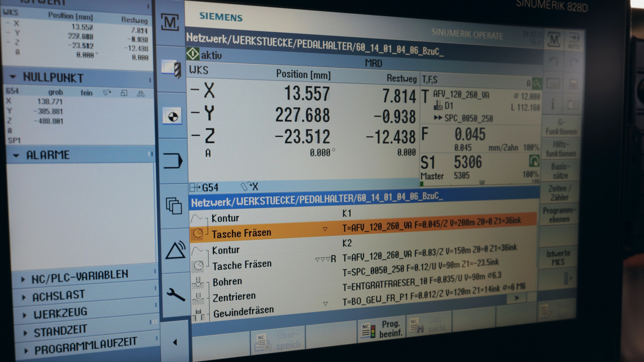This screenshot has height=362, width=644.
Task: Click the Satz suchl. block search softkey
Action: point(428,324)
